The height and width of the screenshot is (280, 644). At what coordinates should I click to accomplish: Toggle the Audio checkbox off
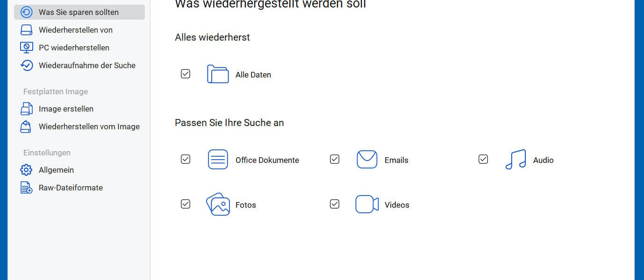click(483, 159)
